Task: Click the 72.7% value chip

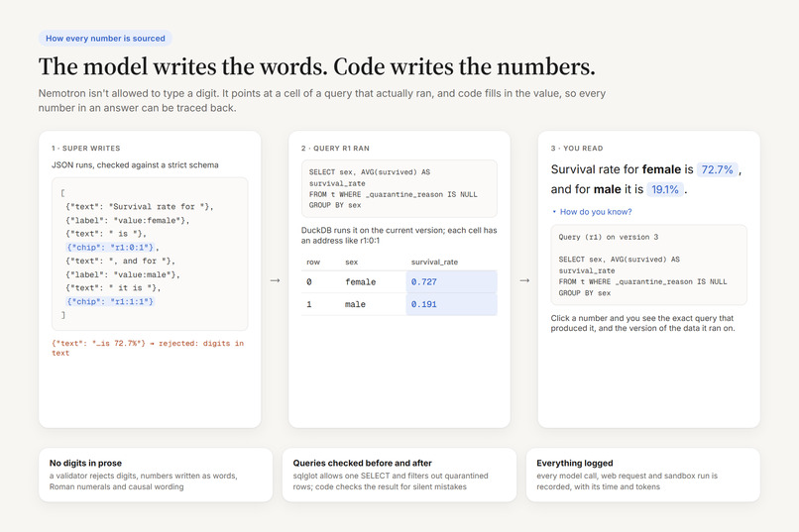Action: pyautogui.click(x=717, y=169)
